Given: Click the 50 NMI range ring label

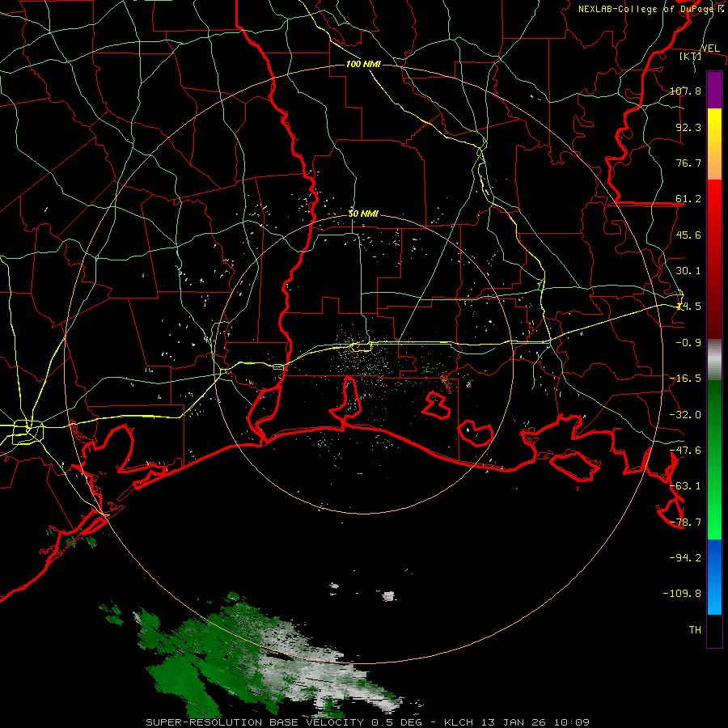Looking at the screenshot, I should (x=363, y=214).
